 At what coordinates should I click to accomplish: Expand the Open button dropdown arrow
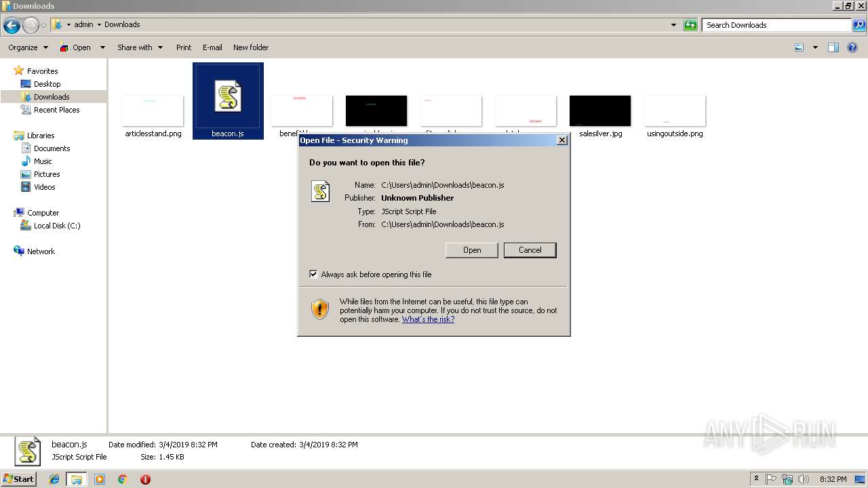pyautogui.click(x=102, y=47)
